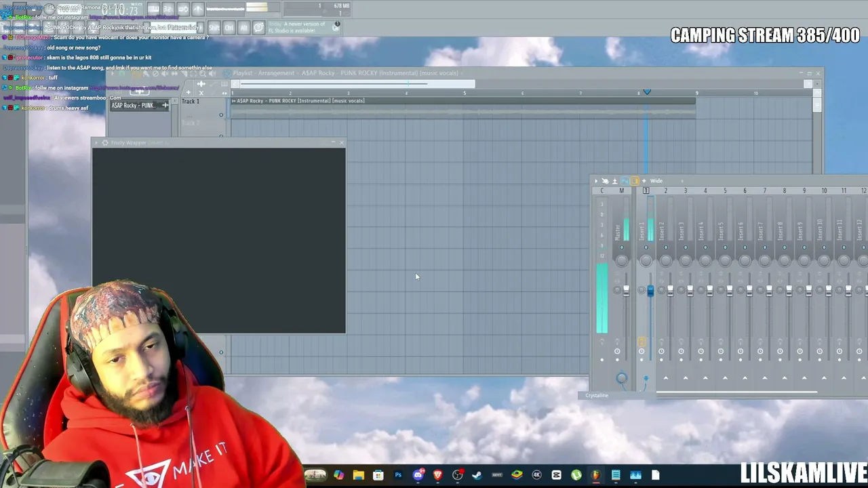Mute Insert 5 using its green LED

(725, 247)
